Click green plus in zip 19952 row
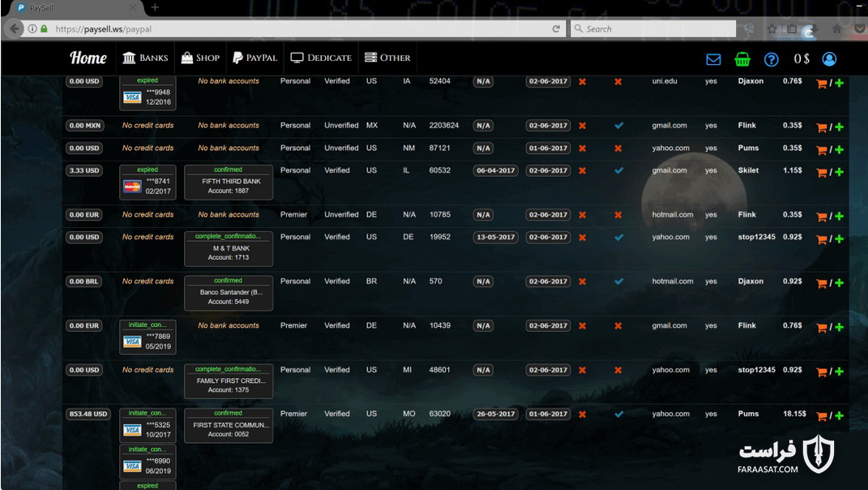 [839, 239]
